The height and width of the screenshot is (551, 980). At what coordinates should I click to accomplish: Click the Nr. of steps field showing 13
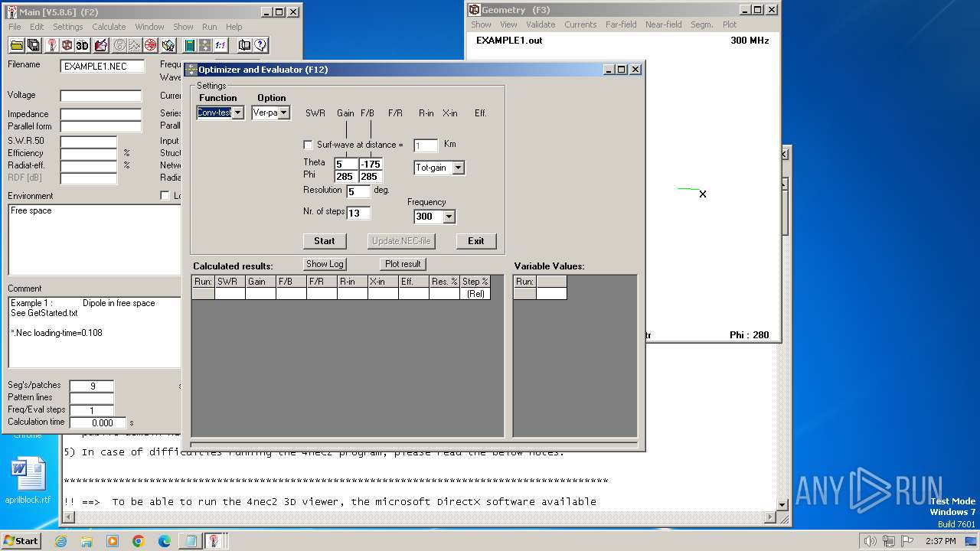[x=358, y=214]
